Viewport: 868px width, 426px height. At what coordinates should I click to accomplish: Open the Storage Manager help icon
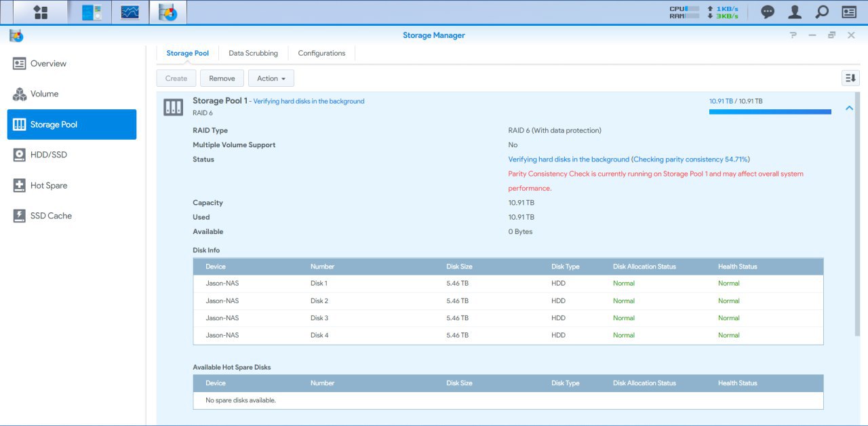[x=793, y=35]
